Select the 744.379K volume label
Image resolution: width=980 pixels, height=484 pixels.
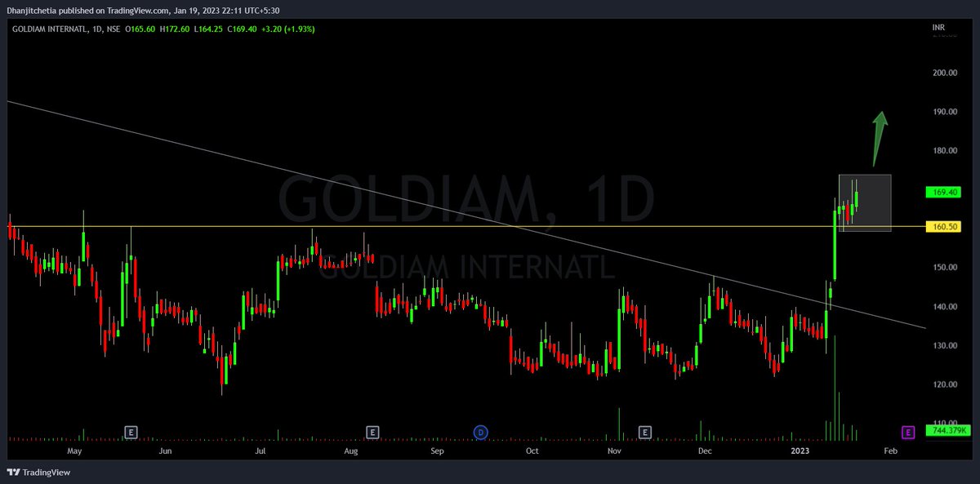(947, 430)
